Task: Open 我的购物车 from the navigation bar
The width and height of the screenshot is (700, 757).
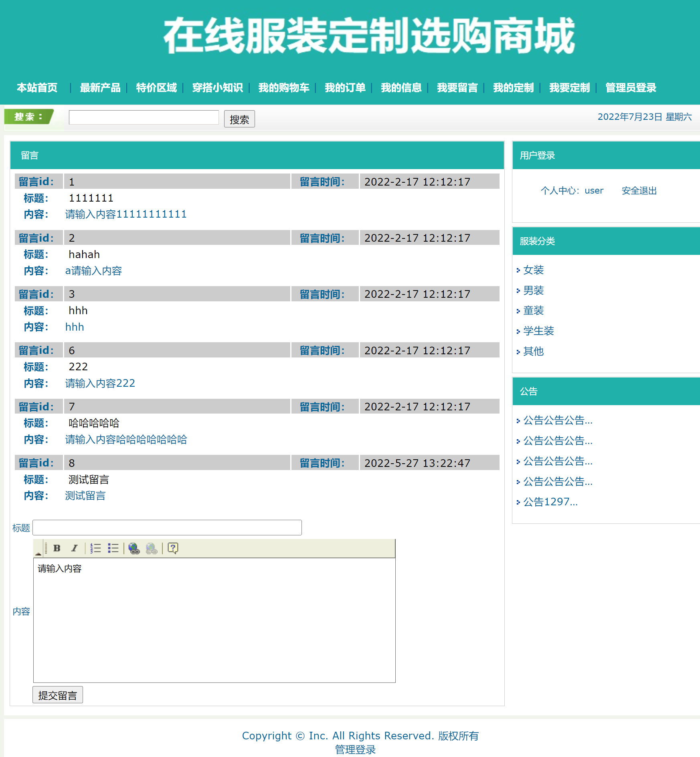Action: tap(284, 88)
